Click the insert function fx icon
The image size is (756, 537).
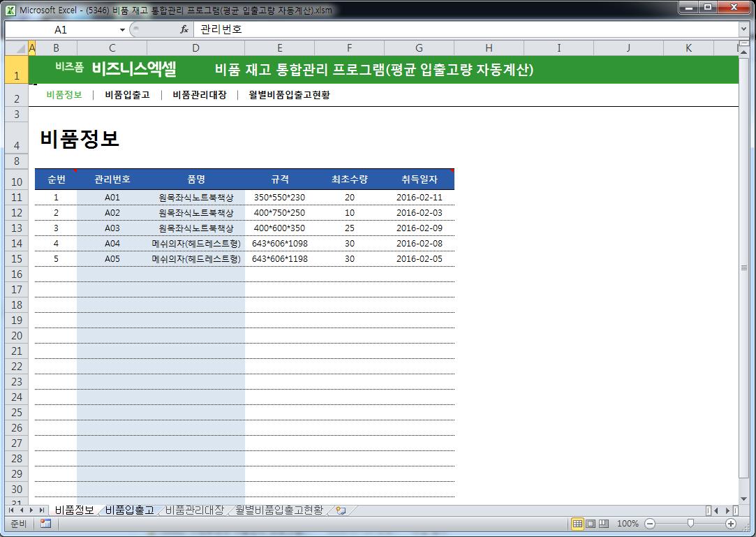tap(184, 30)
